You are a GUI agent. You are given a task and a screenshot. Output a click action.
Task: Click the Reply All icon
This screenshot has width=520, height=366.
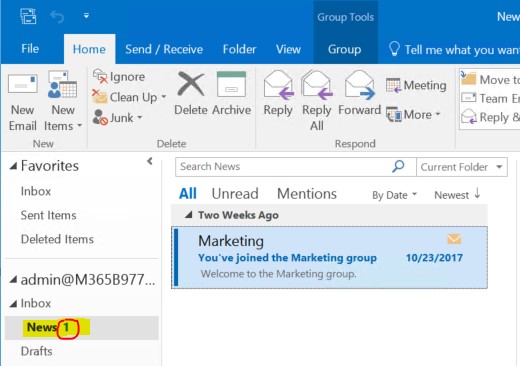pos(317,85)
